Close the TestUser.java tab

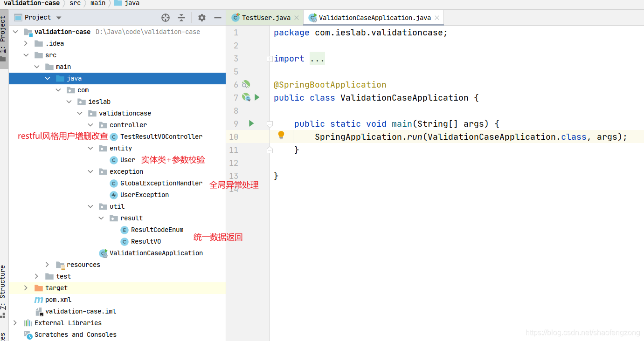tap(297, 18)
